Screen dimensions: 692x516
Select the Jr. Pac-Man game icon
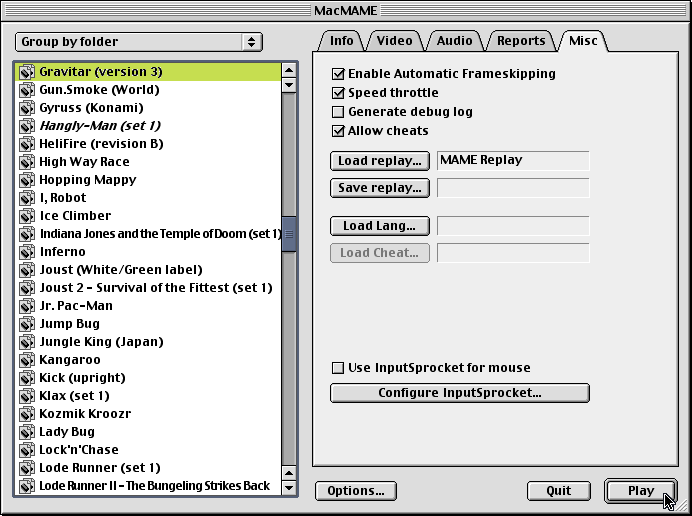[x=28, y=306]
